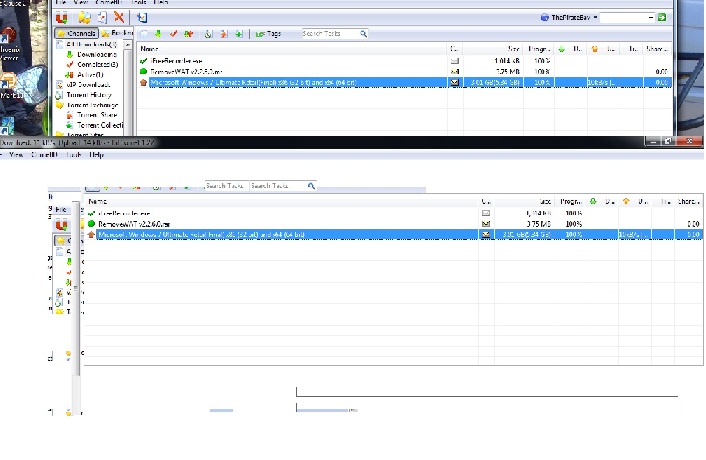Expand the torrent search box dropdown arrow
The image size is (706, 460).
(651, 17)
